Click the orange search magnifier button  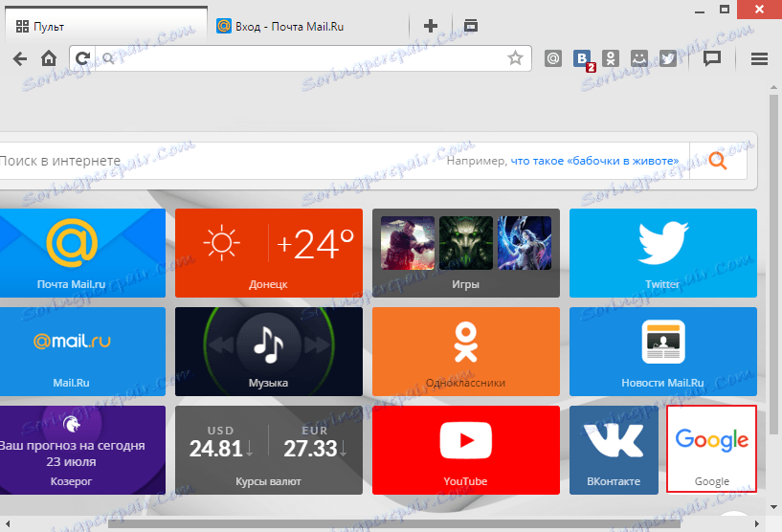pos(718,161)
